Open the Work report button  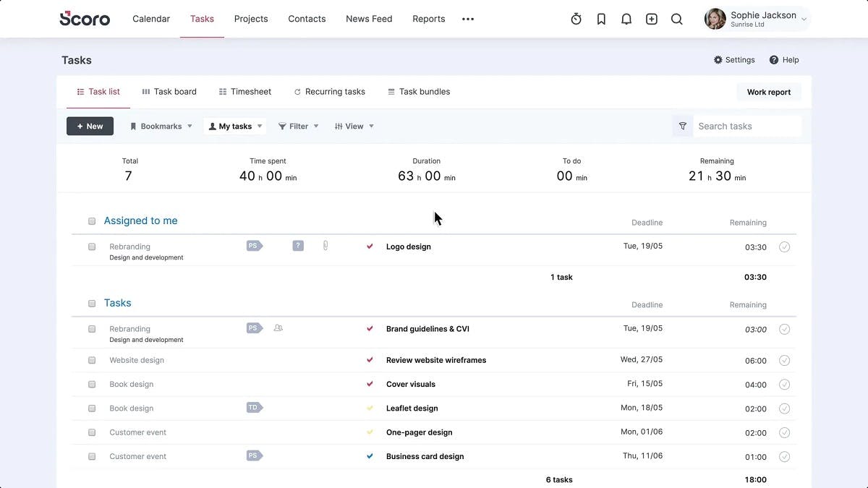[768, 93]
